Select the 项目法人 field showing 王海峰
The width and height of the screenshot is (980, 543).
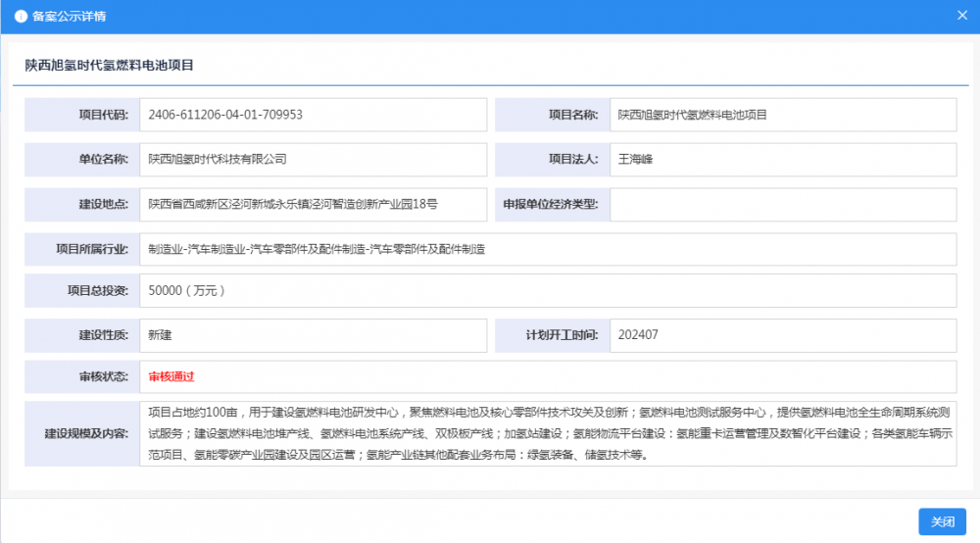coord(782,159)
